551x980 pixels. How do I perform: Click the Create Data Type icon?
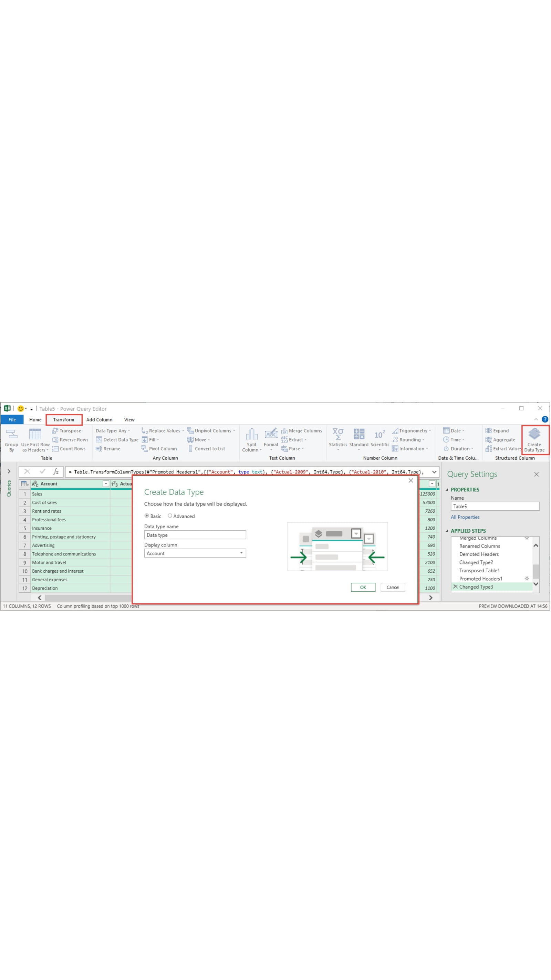pos(534,434)
